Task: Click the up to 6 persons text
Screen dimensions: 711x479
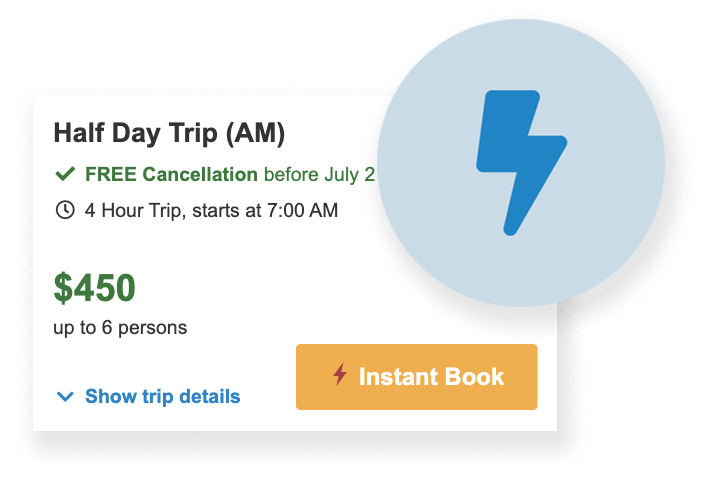Action: 120,327
